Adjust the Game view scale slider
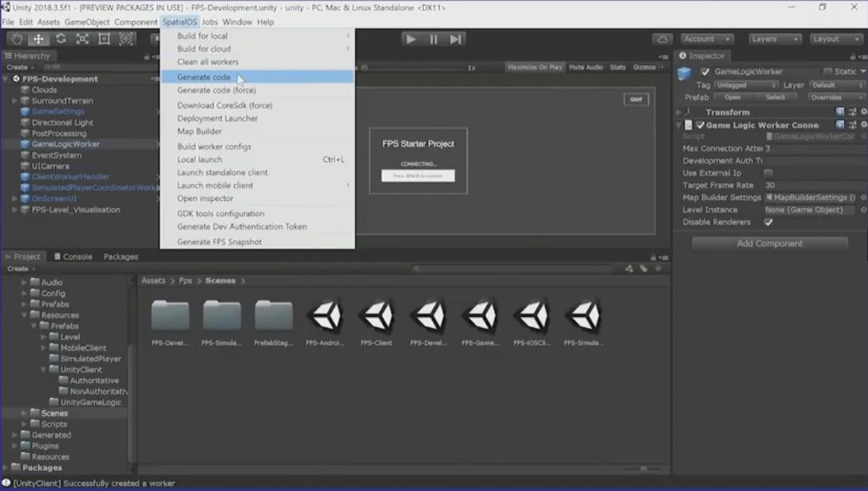868x491 pixels. click(415, 68)
